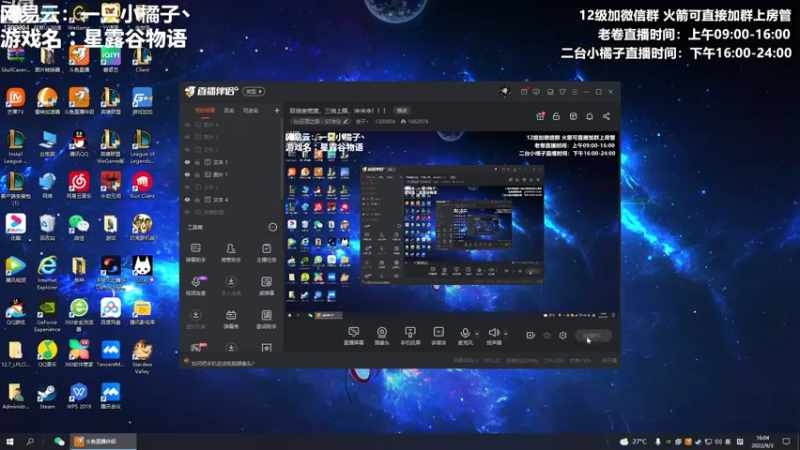Open the Stardew Valley desktop shortcut
This screenshot has width=800, height=450.
(142, 358)
